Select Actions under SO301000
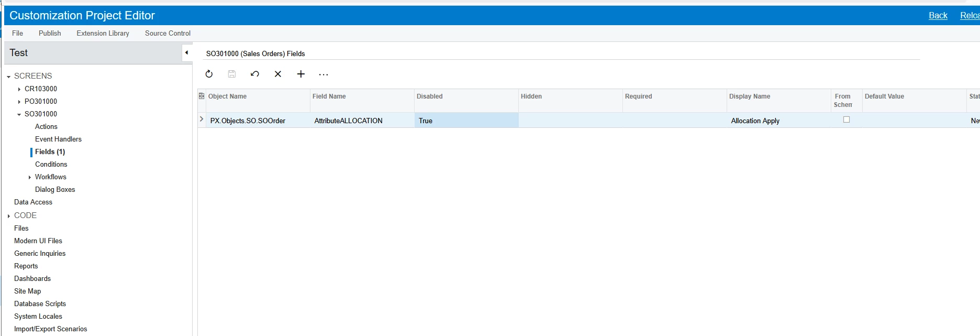 [x=46, y=126]
